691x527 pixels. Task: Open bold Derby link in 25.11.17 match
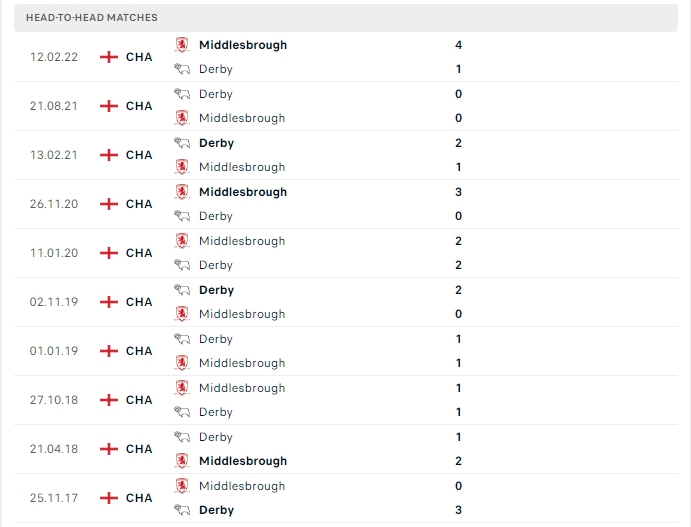[x=216, y=510]
